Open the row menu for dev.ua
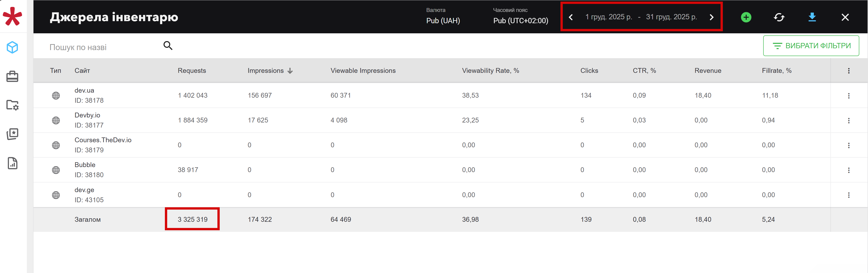This screenshot has height=273, width=868. click(849, 96)
